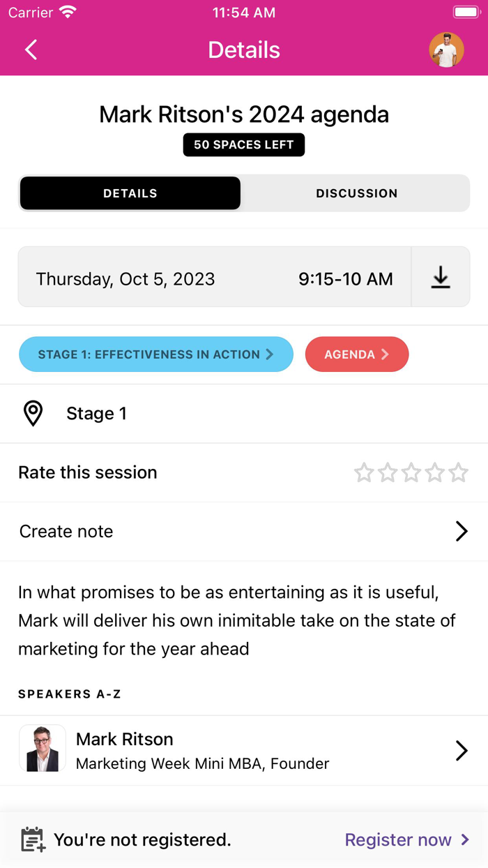Screen dimensions: 488x868
Task: Rate the session with five stars
Action: (458, 472)
